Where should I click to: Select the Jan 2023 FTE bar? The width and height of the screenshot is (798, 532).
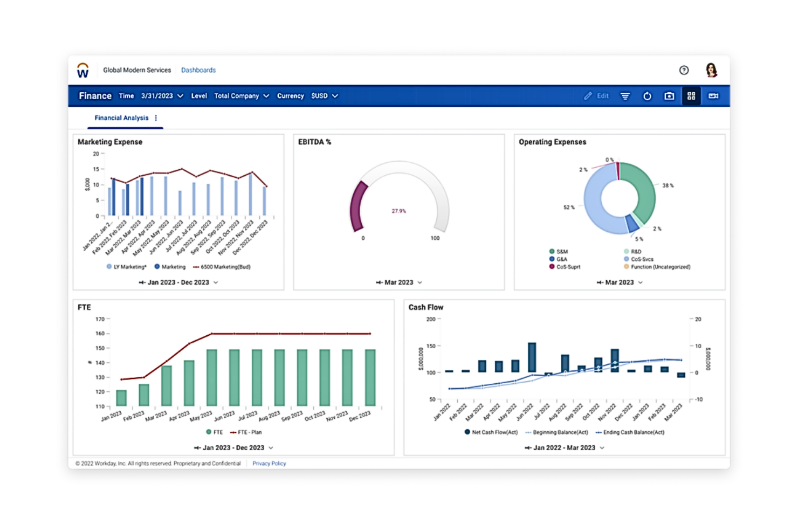point(121,398)
